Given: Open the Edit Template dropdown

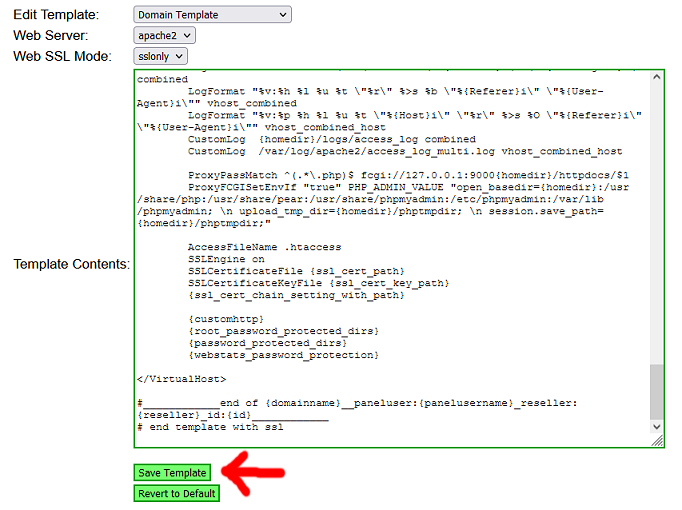Looking at the screenshot, I should 212,15.
